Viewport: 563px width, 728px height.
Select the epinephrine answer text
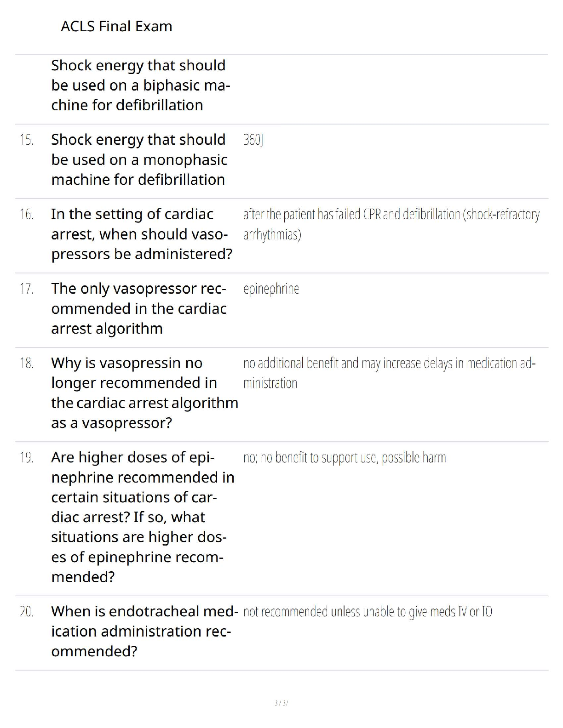(271, 289)
